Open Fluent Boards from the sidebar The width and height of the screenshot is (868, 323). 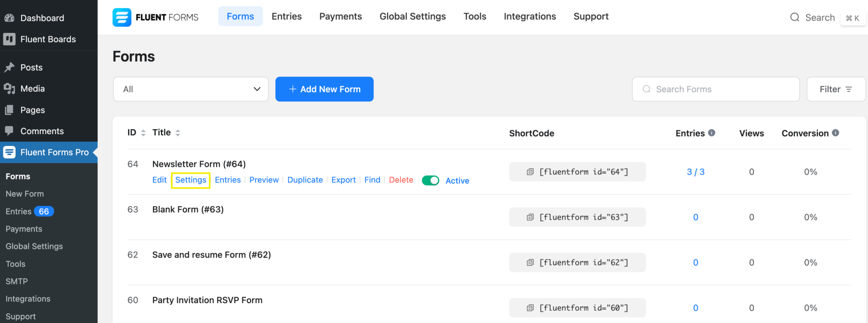pos(48,39)
